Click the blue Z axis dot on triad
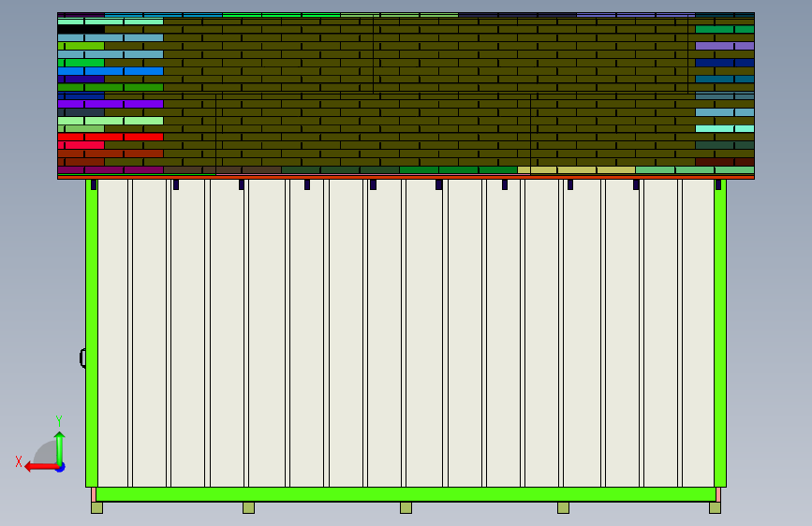 pos(61,467)
